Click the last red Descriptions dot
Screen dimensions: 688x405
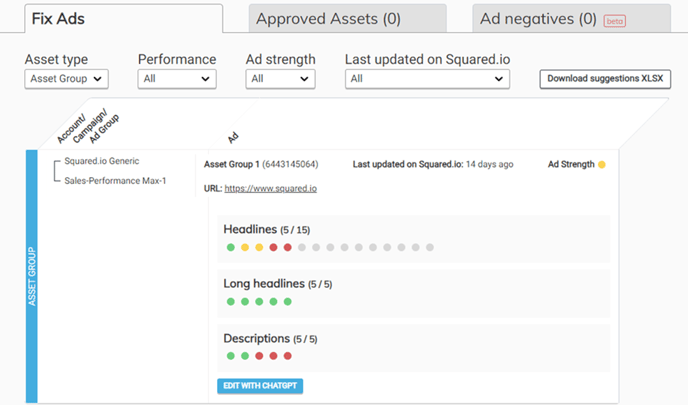[288, 355]
